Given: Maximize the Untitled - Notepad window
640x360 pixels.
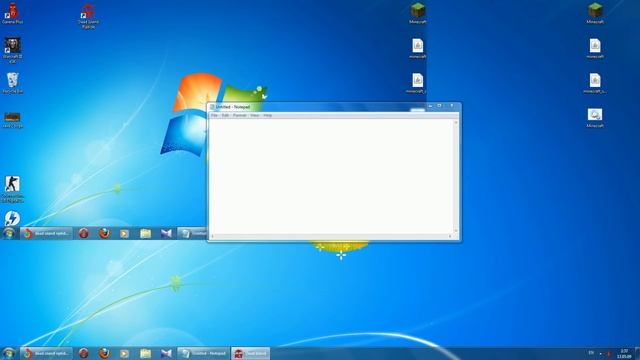Looking at the screenshot, I should (440, 106).
